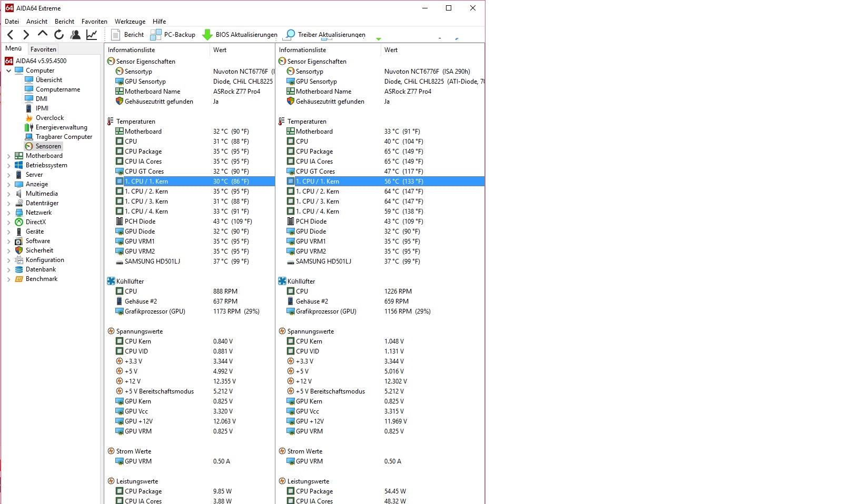Select left +5 V Bereitschaftsmodus row
The image size is (862, 504).
(x=190, y=391)
